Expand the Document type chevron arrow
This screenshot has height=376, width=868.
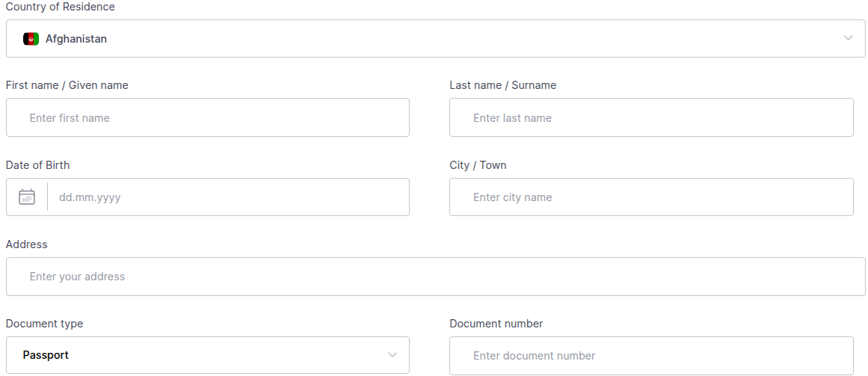point(393,355)
